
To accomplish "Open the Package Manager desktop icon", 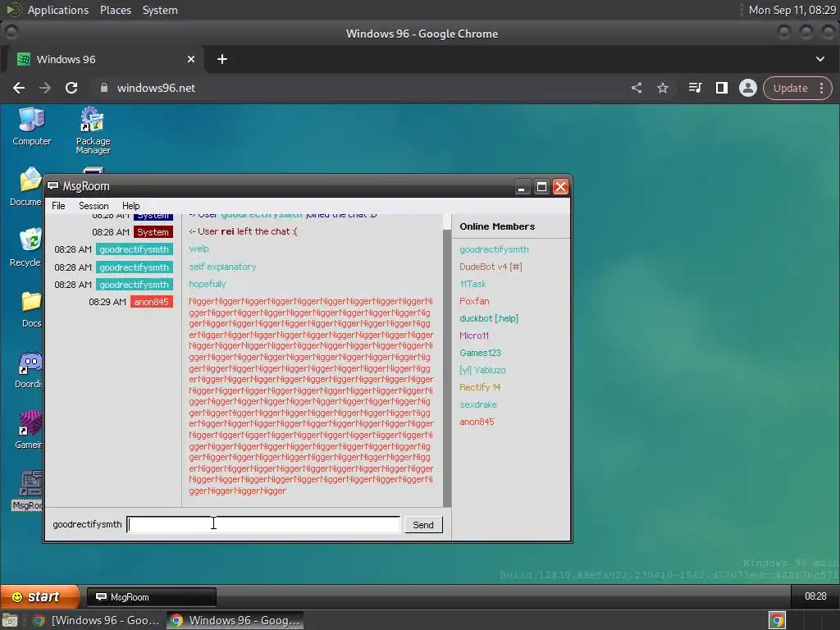I will click(93, 130).
